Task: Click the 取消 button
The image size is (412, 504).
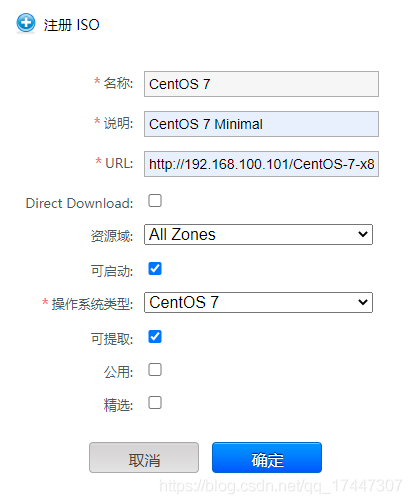Action: (144, 458)
